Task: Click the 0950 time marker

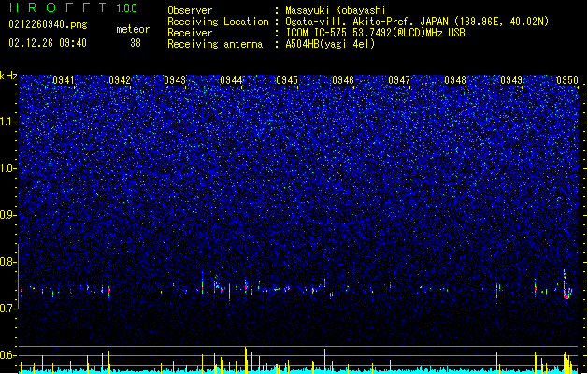Action: click(x=567, y=80)
